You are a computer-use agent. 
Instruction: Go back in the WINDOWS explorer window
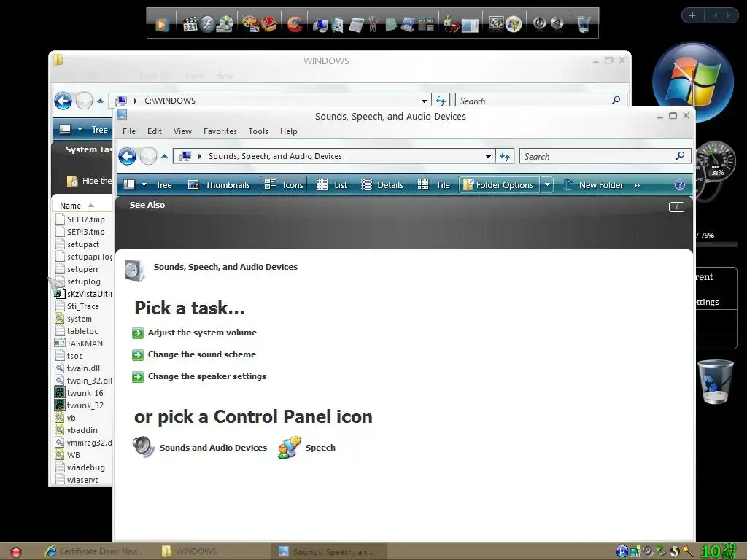(63, 101)
